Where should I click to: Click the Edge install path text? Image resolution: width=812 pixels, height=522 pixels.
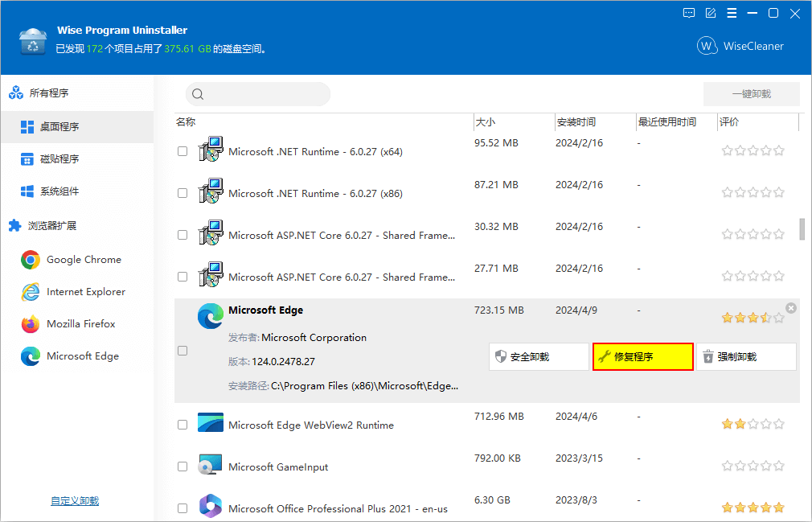click(x=364, y=386)
